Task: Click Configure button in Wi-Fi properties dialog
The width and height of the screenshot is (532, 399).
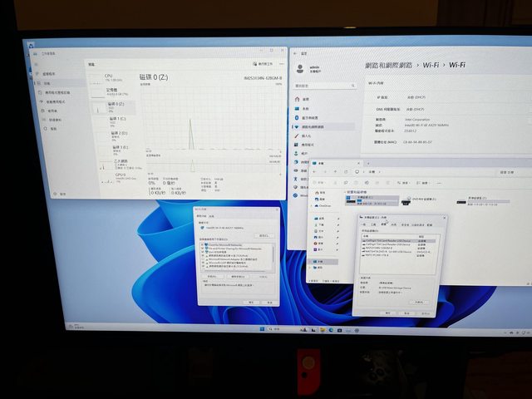Action: tap(262, 234)
